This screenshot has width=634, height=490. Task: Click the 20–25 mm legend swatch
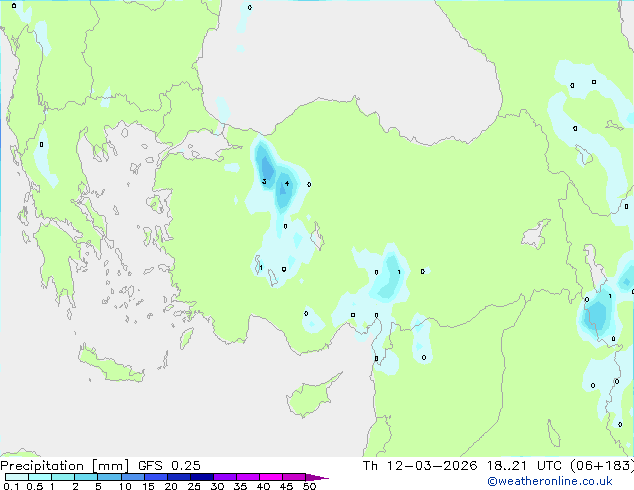[x=178, y=477]
